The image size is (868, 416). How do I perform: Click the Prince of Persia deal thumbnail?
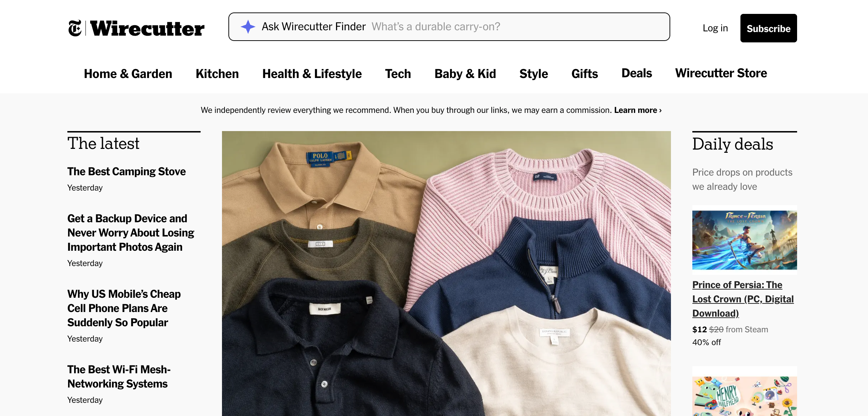click(x=744, y=240)
